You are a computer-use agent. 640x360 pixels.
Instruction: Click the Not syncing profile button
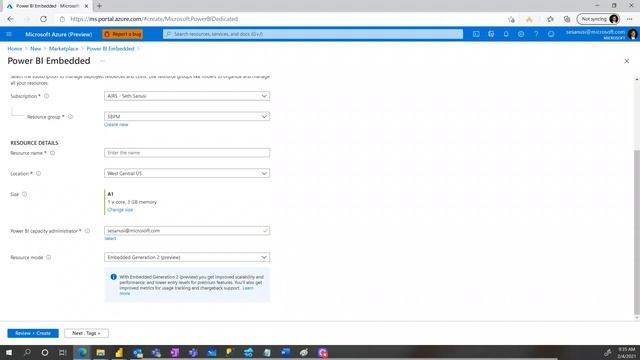pyautogui.click(x=598, y=19)
